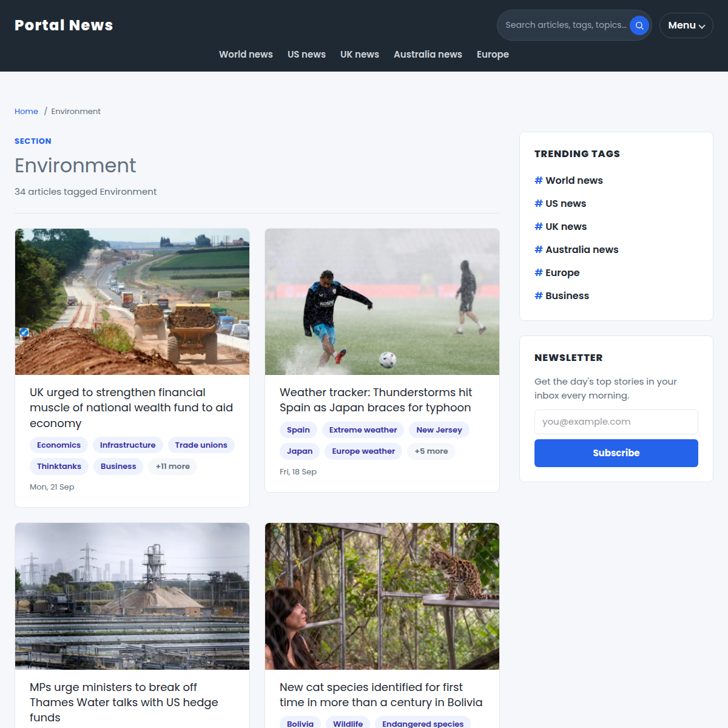This screenshot has height=728, width=728.
Task: Click the Home breadcrumb link
Action: (26, 111)
